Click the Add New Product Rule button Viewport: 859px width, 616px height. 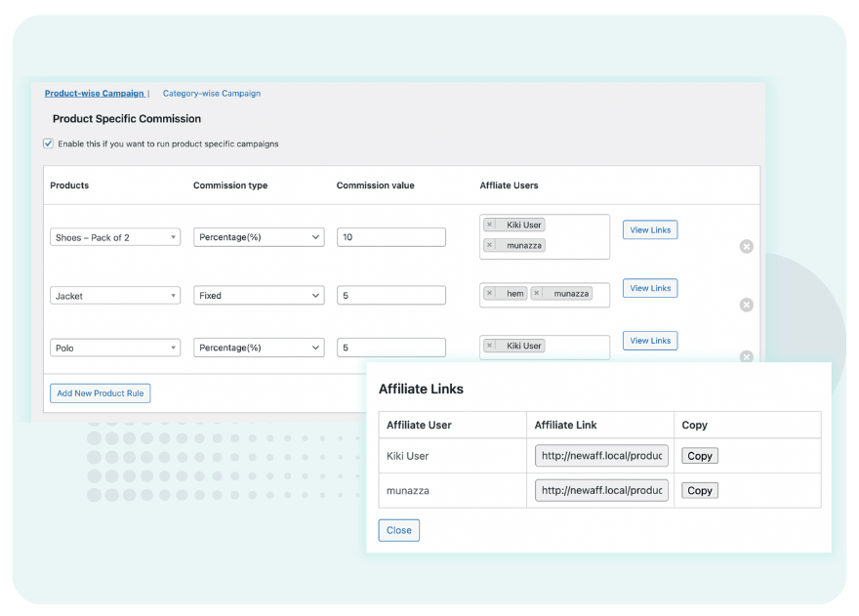(x=100, y=392)
